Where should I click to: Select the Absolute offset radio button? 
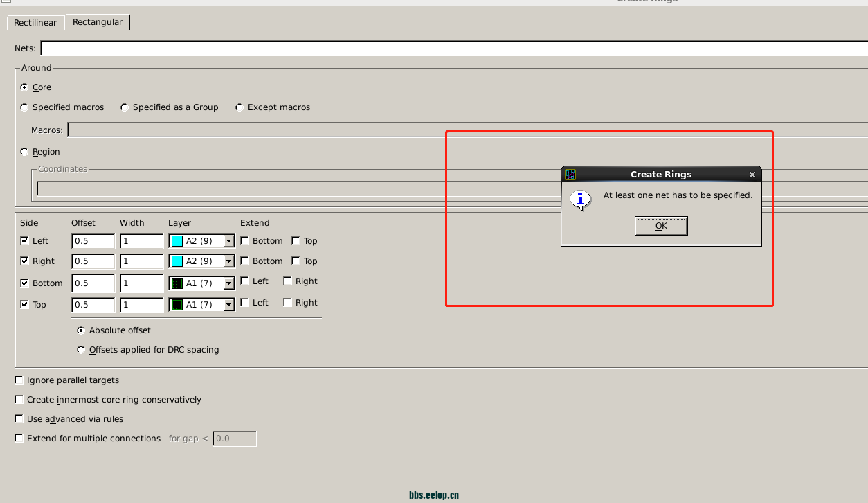point(82,330)
